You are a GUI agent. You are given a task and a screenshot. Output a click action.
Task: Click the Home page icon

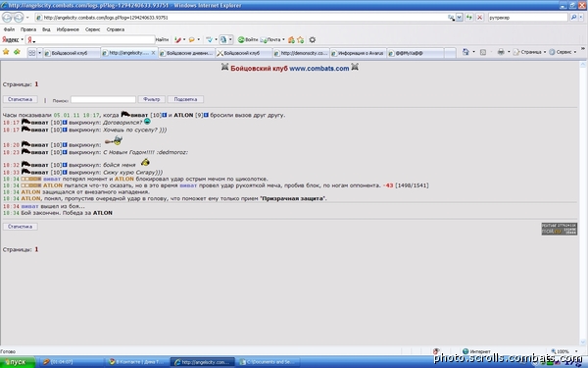click(x=465, y=52)
